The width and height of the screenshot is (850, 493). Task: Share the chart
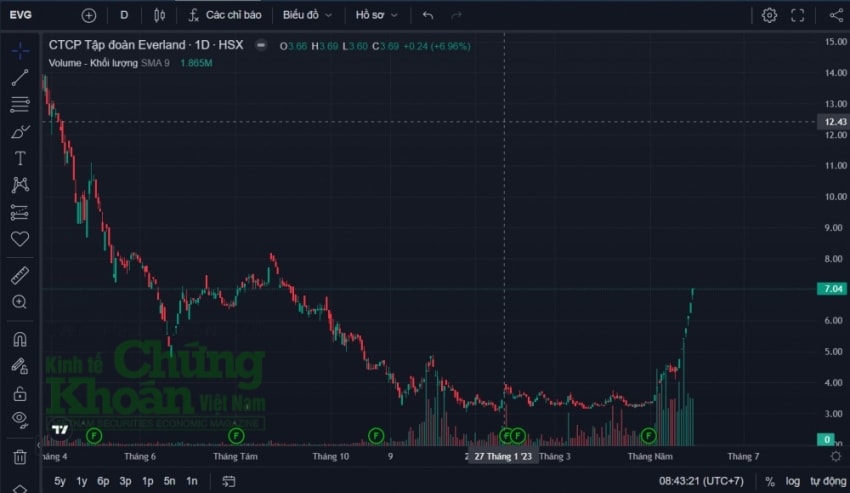pyautogui.click(x=836, y=15)
